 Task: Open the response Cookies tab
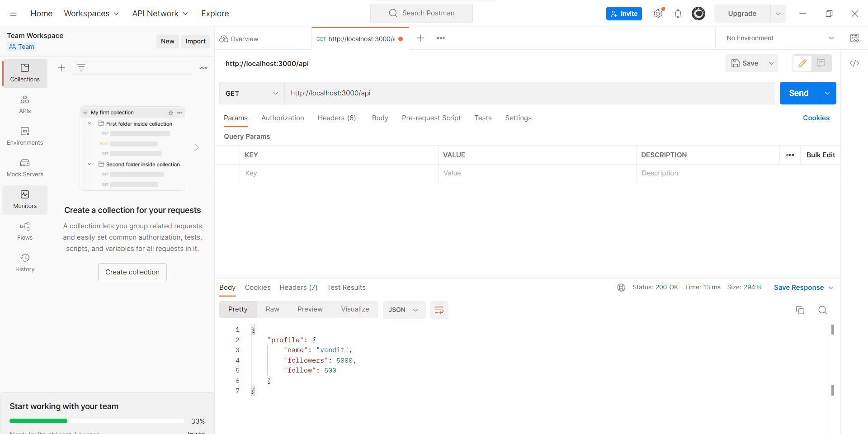(x=258, y=288)
